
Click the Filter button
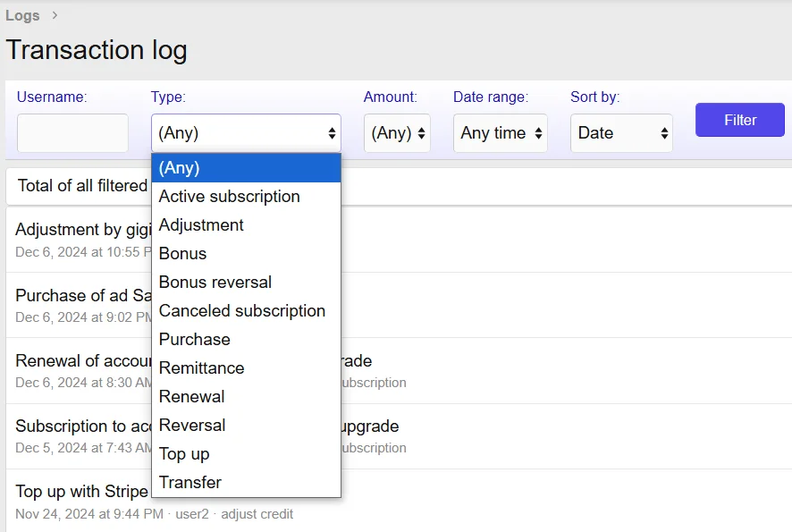tap(739, 120)
